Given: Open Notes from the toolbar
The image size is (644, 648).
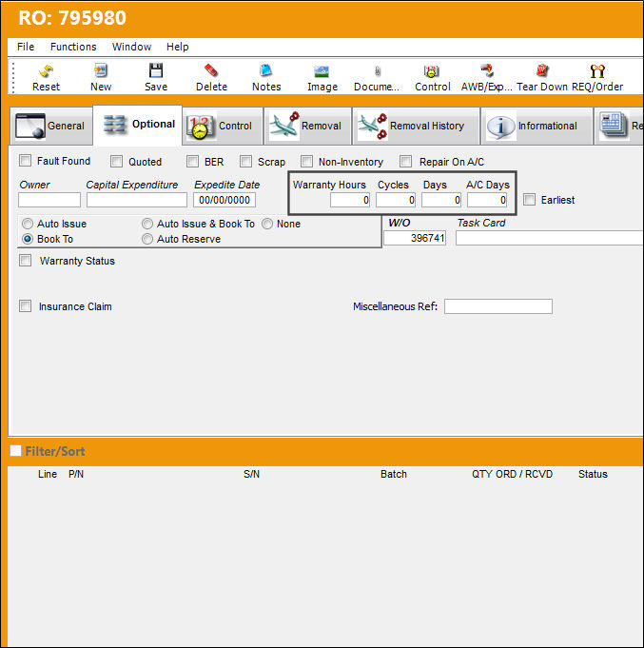Looking at the screenshot, I should pyautogui.click(x=266, y=77).
